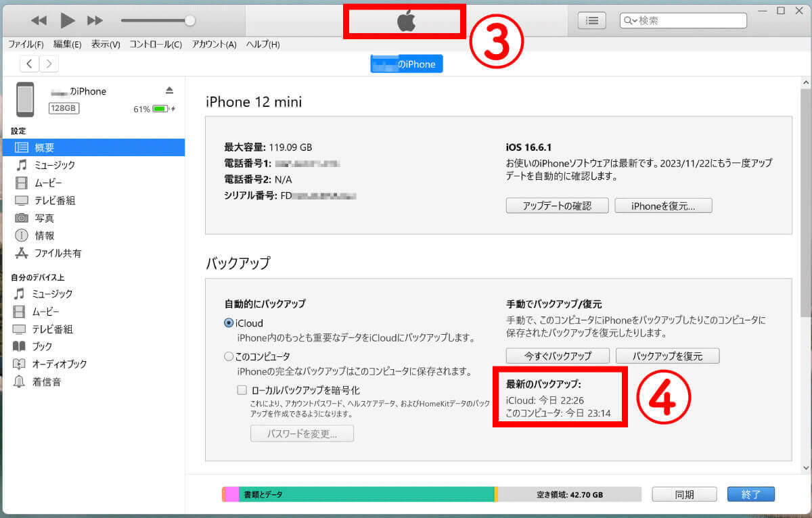Open the ヘルプ(H) menu
The height and width of the screenshot is (518, 812).
263,45
